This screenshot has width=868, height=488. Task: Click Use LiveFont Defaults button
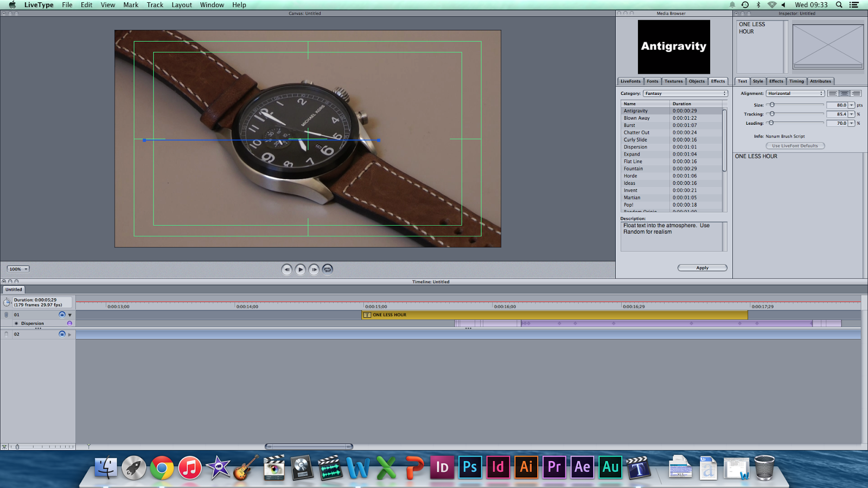795,146
